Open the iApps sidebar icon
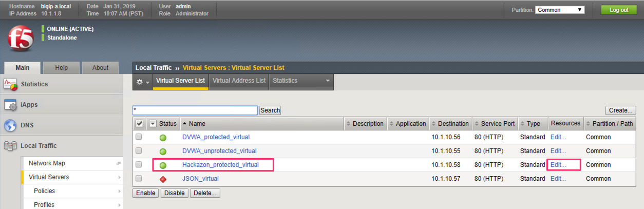The height and width of the screenshot is (209, 644). (10, 105)
